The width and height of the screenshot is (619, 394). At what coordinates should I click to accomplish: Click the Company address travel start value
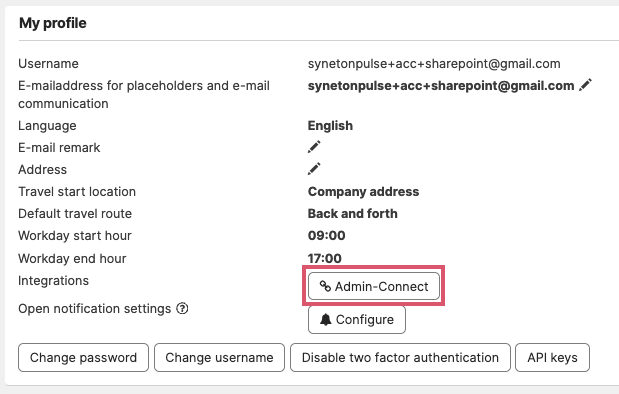tap(363, 191)
